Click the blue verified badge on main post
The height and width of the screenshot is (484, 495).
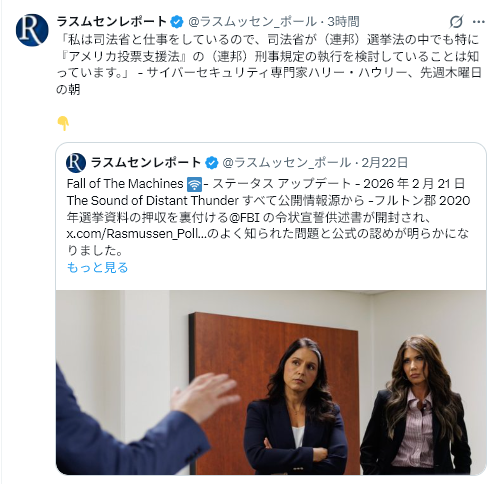177,22
